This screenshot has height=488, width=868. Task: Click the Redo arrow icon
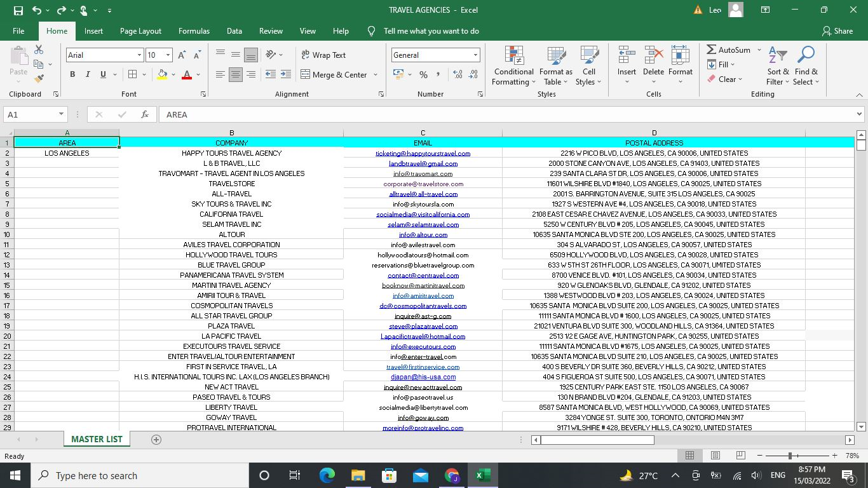point(62,10)
